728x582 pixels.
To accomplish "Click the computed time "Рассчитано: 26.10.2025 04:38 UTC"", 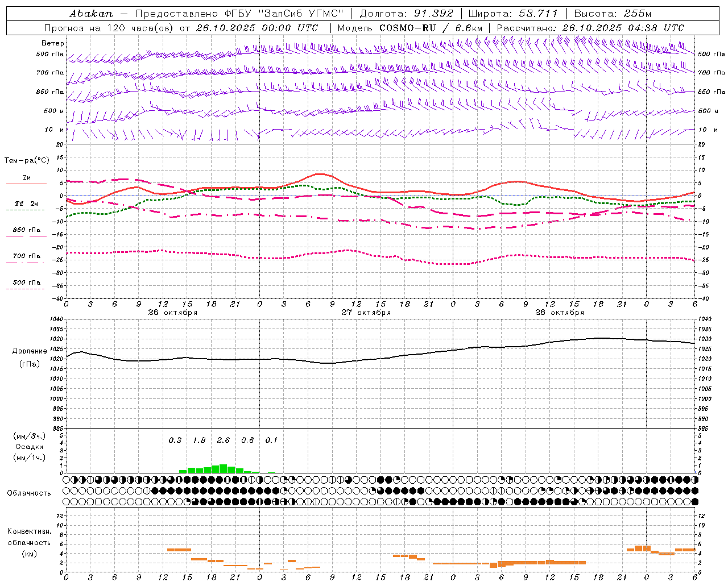I will point(591,28).
